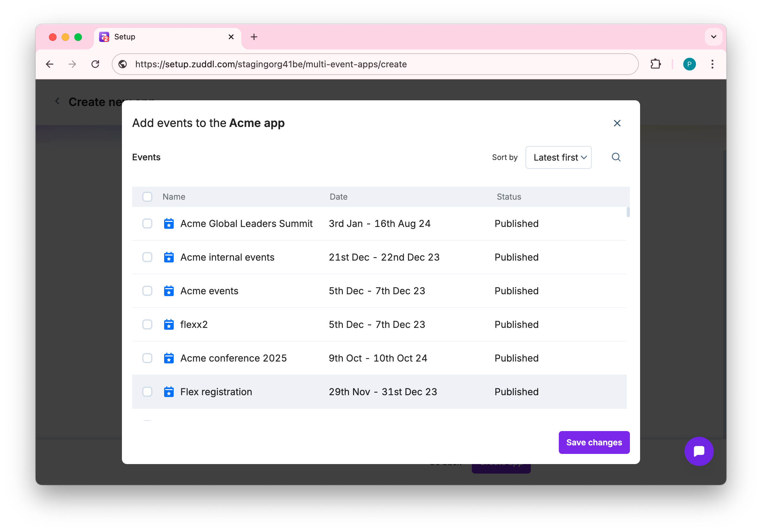Click the Save changes button
Screen dimensions: 762x532
tap(594, 442)
